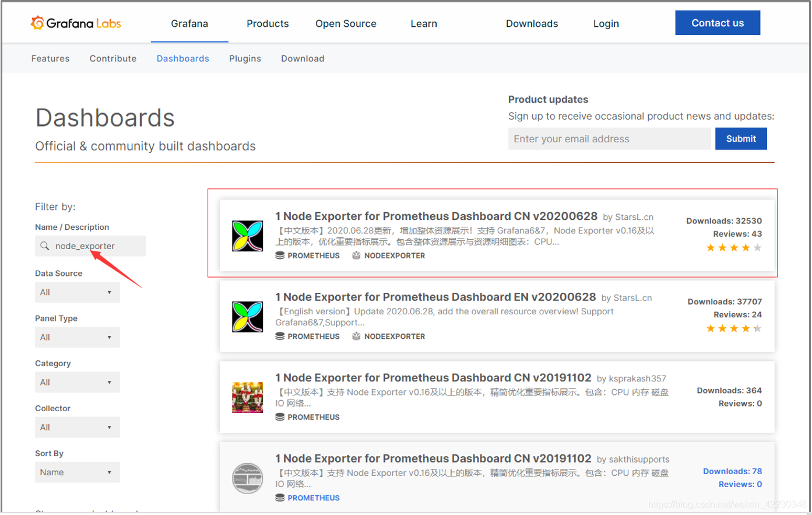Click the Submit button for product updates
The image size is (812, 515).
pos(741,139)
